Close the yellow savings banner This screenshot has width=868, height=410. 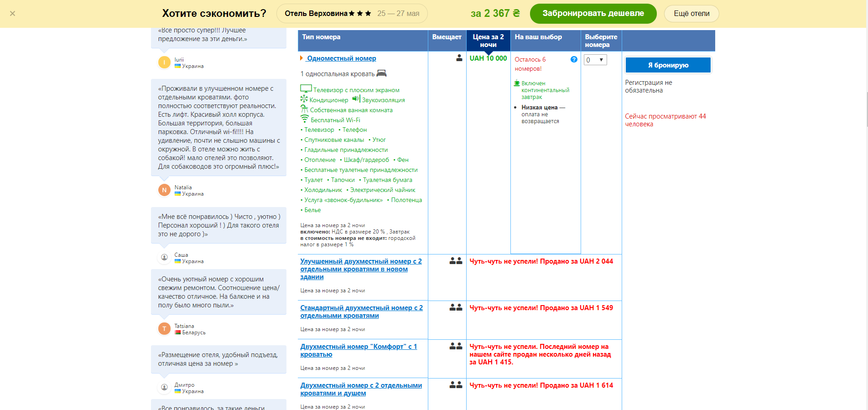pos(13,14)
